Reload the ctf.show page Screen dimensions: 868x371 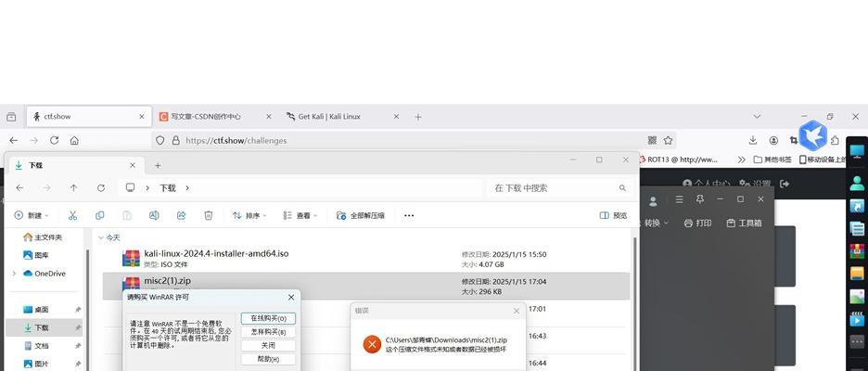(x=54, y=141)
